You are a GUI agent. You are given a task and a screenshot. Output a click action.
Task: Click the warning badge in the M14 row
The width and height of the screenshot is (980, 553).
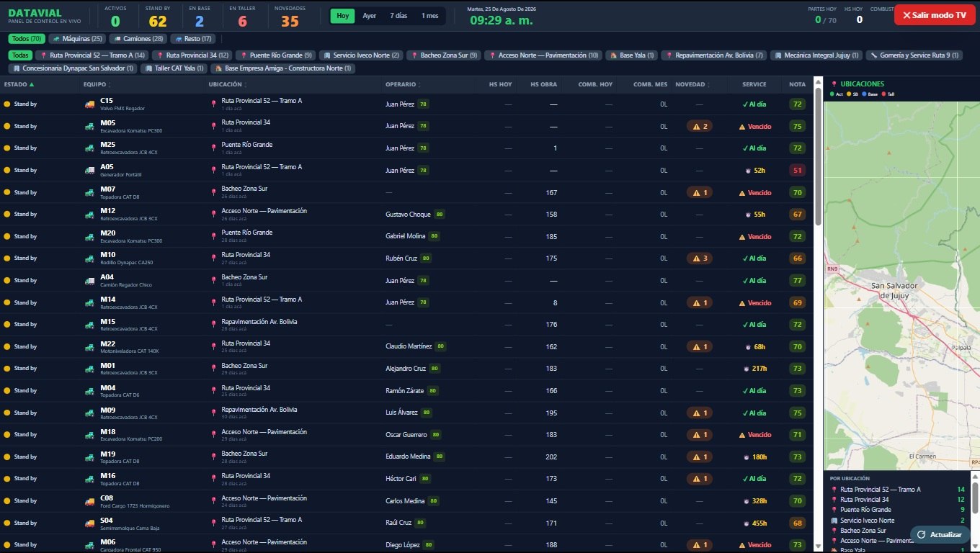(x=699, y=302)
